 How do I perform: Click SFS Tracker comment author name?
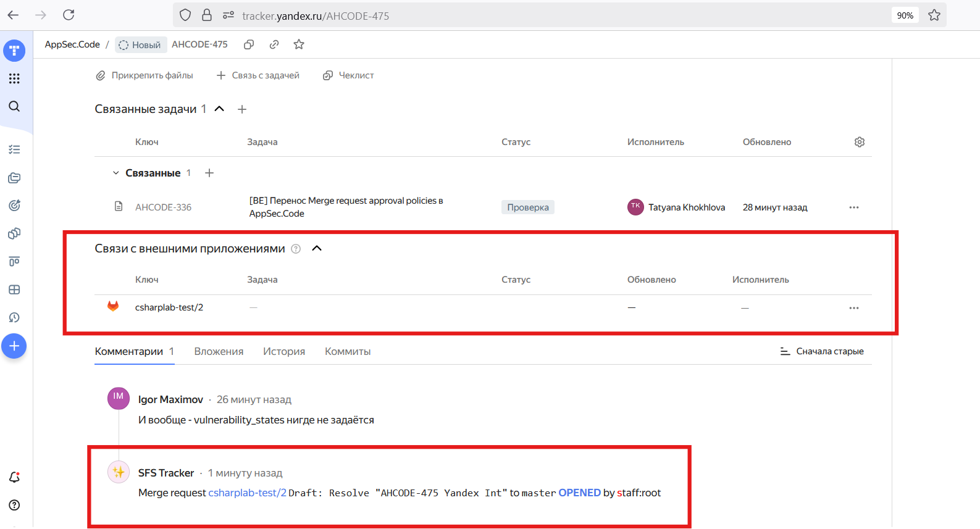pyautogui.click(x=166, y=473)
